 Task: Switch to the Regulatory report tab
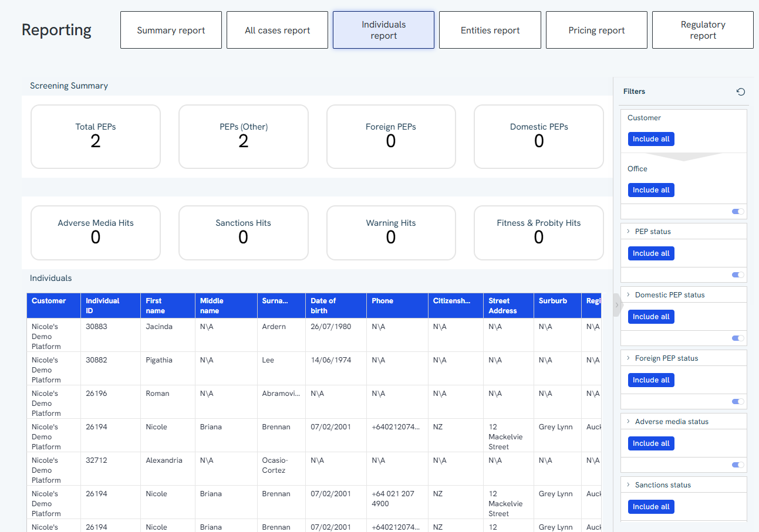[703, 30]
